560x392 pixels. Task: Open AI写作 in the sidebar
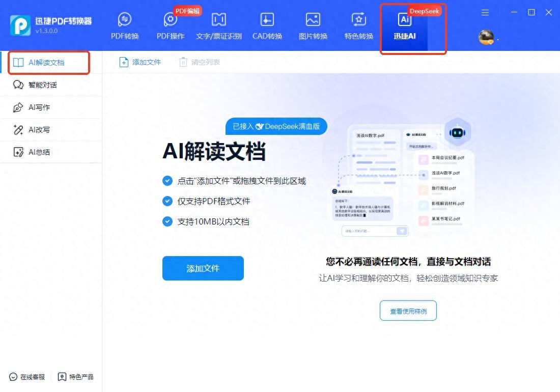coord(39,107)
